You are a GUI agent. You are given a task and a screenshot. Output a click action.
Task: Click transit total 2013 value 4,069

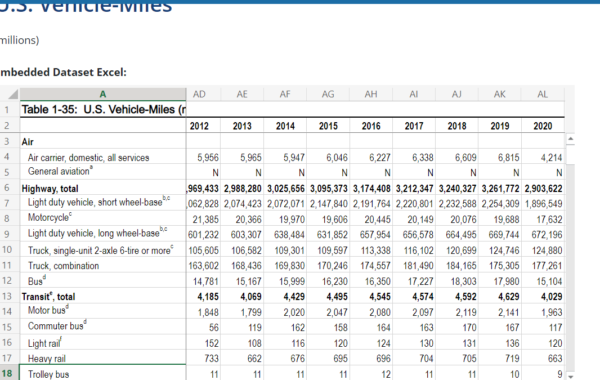(242, 297)
